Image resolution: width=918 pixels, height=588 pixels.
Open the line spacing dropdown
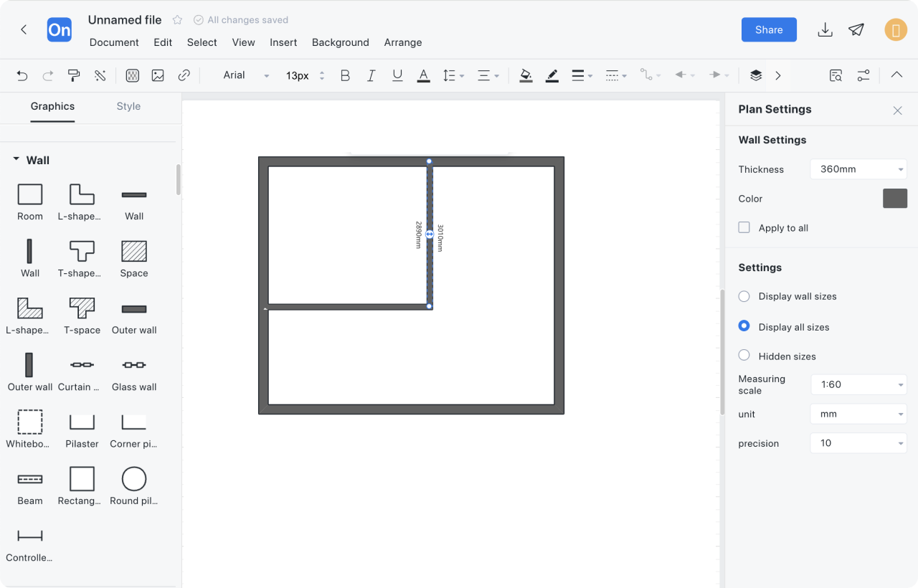pyautogui.click(x=453, y=75)
